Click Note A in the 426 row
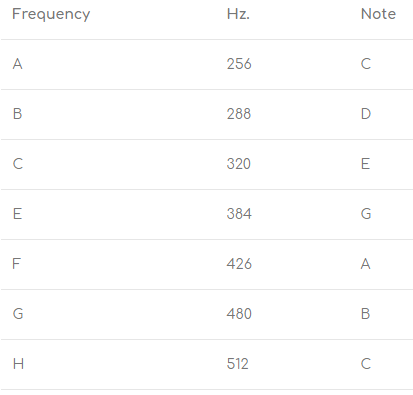413x395 pixels. 366,264
